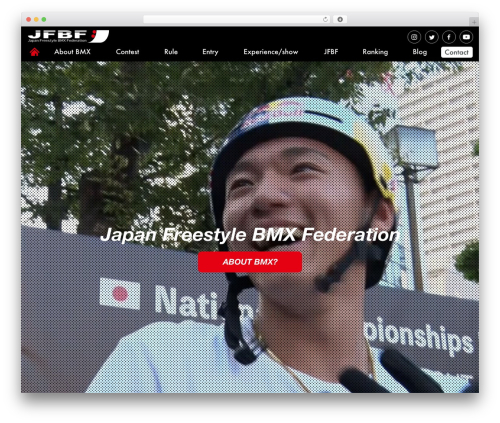Open the Twitter social icon
The image size is (500, 423).
pos(432,37)
